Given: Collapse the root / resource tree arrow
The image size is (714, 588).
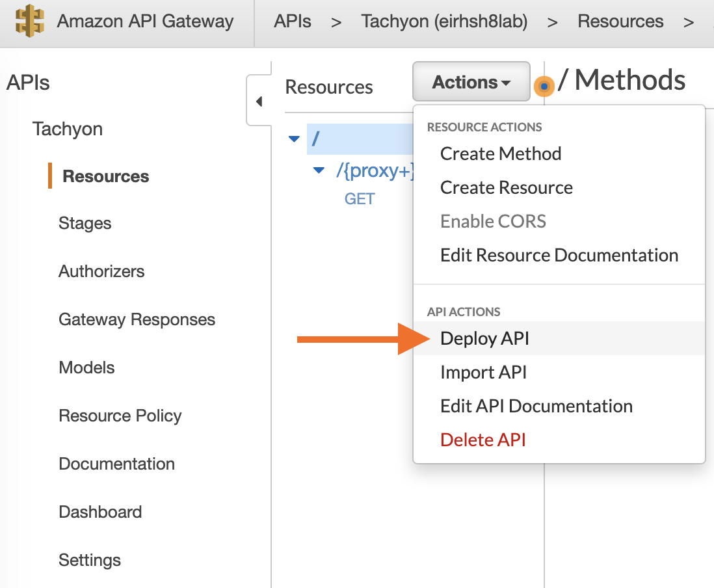Looking at the screenshot, I should [x=294, y=139].
